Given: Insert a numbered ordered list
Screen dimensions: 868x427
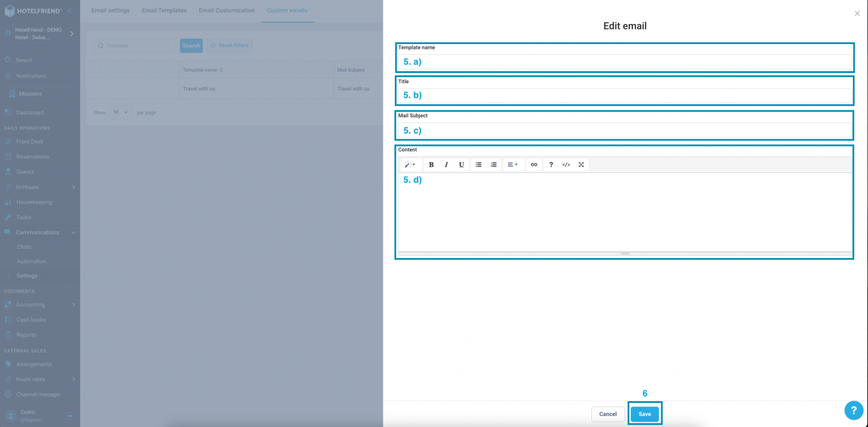Looking at the screenshot, I should point(494,165).
